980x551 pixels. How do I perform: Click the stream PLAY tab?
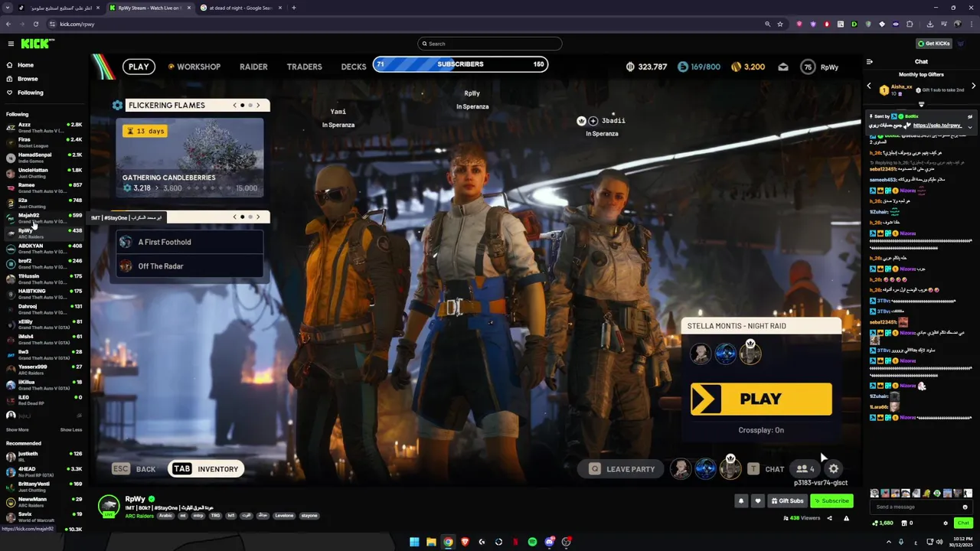[x=139, y=67]
